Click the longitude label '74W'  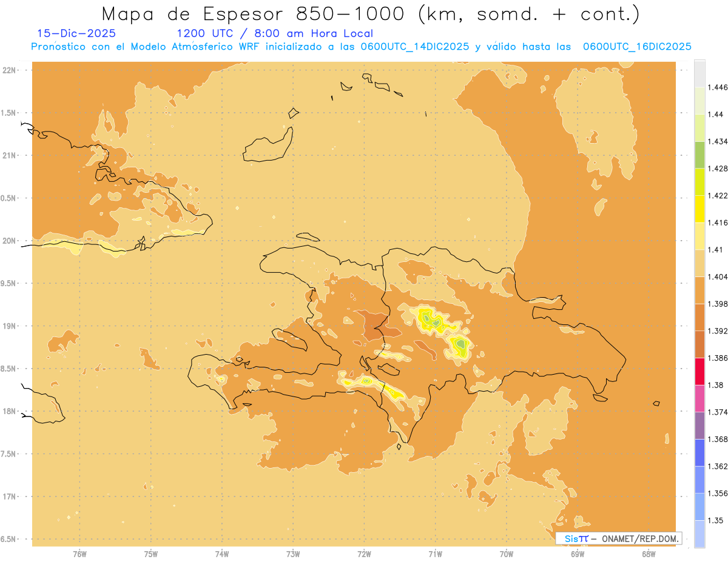point(222,554)
